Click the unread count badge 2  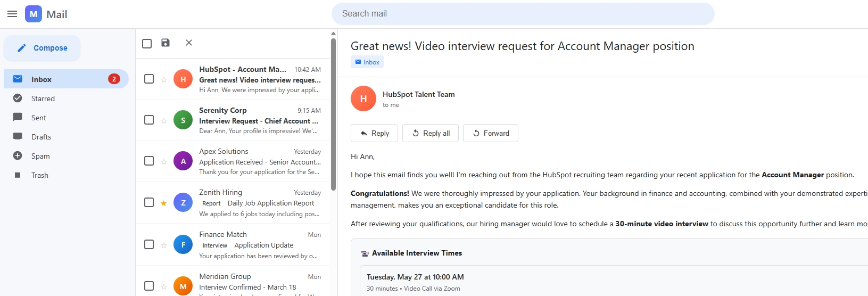point(114,79)
